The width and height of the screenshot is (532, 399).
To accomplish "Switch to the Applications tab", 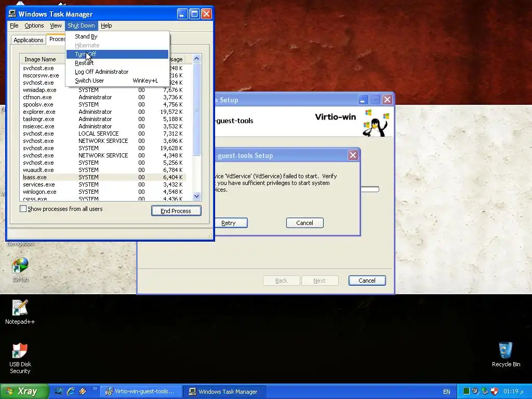I will 28,39.
